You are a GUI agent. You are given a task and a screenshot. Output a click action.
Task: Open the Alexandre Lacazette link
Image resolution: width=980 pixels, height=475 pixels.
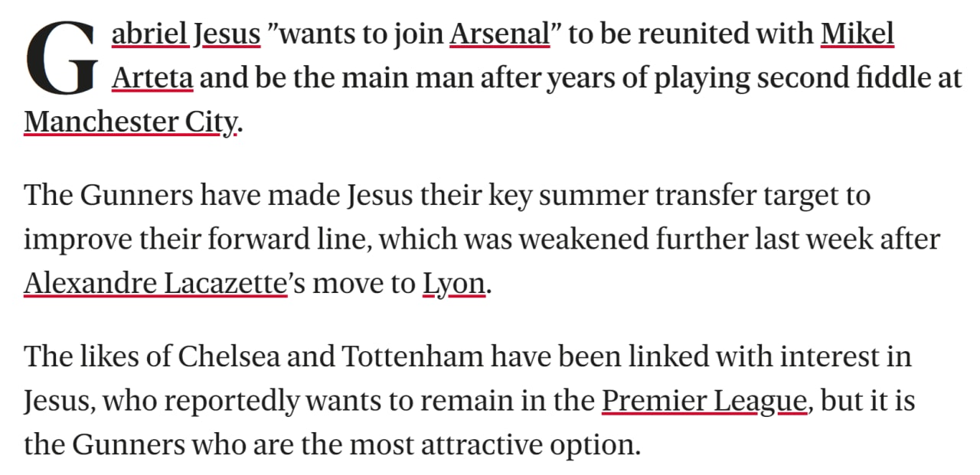(x=155, y=284)
